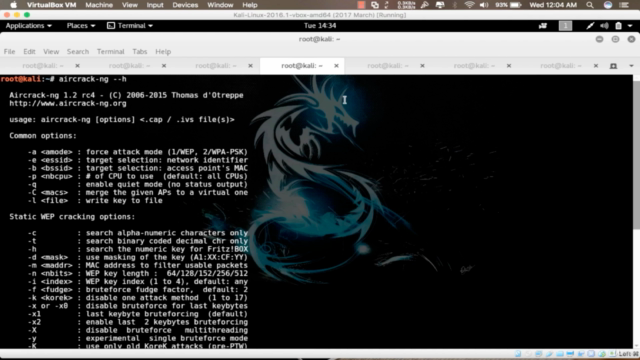Open the terminal File menu
Screen dimensions: 640x360
9,51
